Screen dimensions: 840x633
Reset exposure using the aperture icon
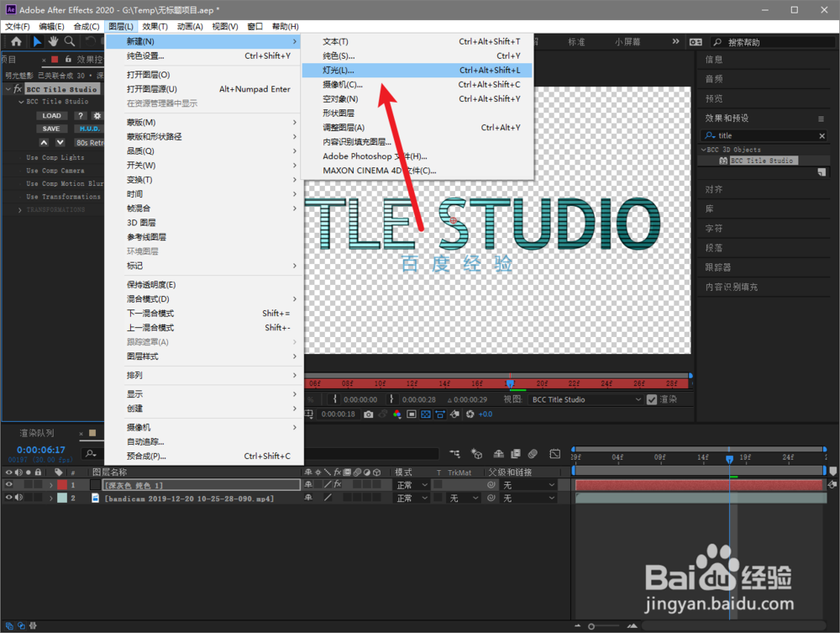point(470,414)
